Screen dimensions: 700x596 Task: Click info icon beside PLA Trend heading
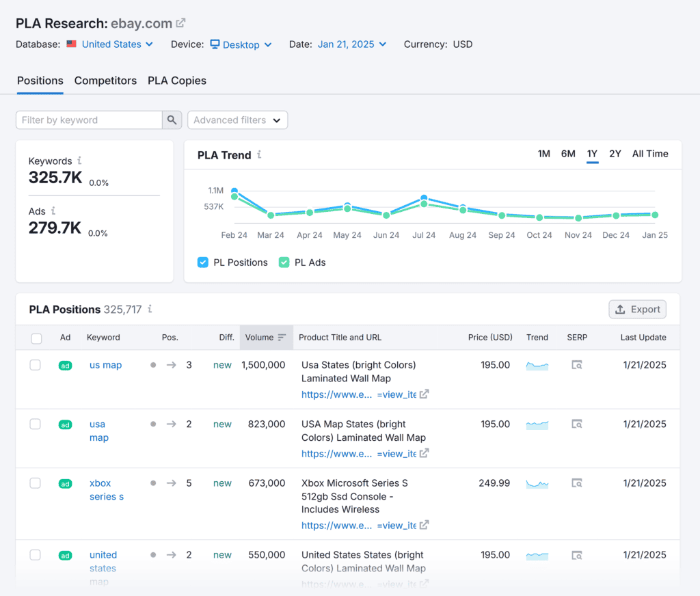click(259, 155)
